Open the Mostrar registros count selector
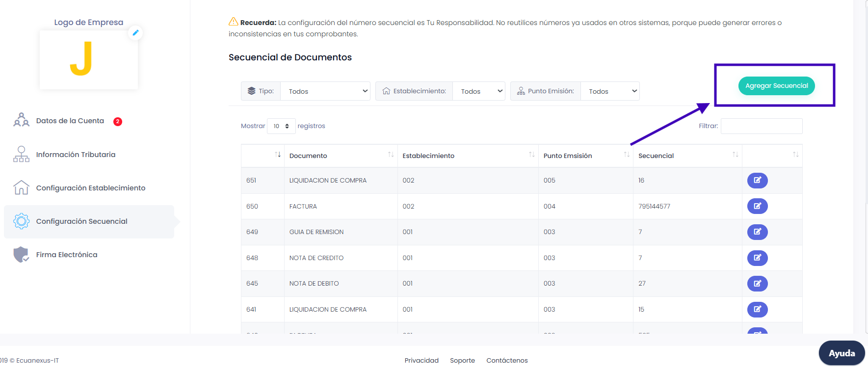Viewport: 868px width, 371px height. [281, 126]
